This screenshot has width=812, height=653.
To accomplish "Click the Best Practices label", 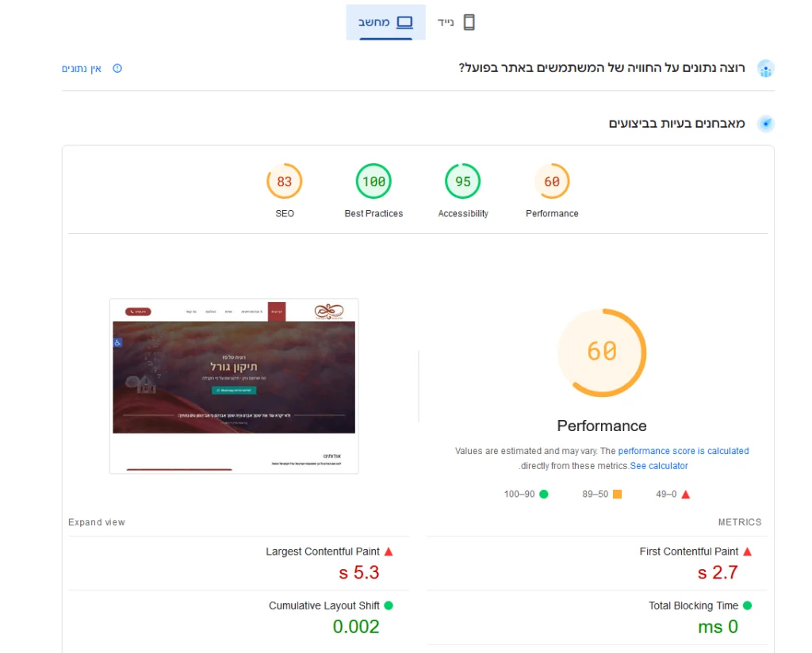I will 373,214.
